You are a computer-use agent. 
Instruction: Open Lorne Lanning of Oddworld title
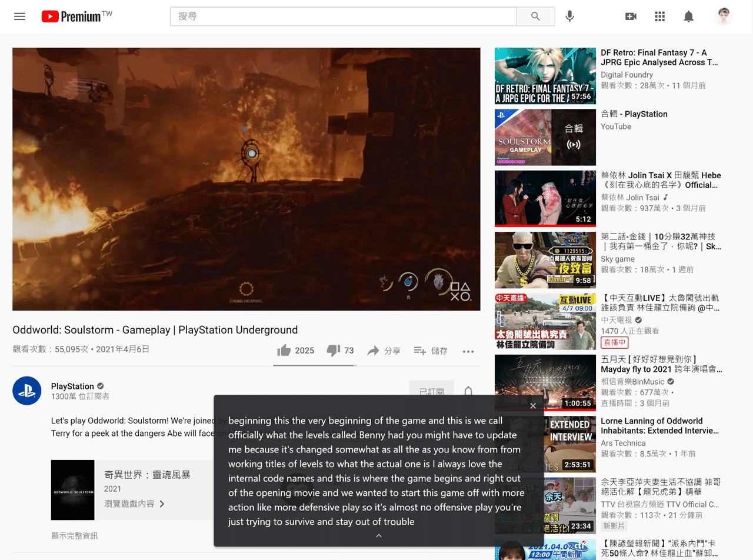point(660,425)
